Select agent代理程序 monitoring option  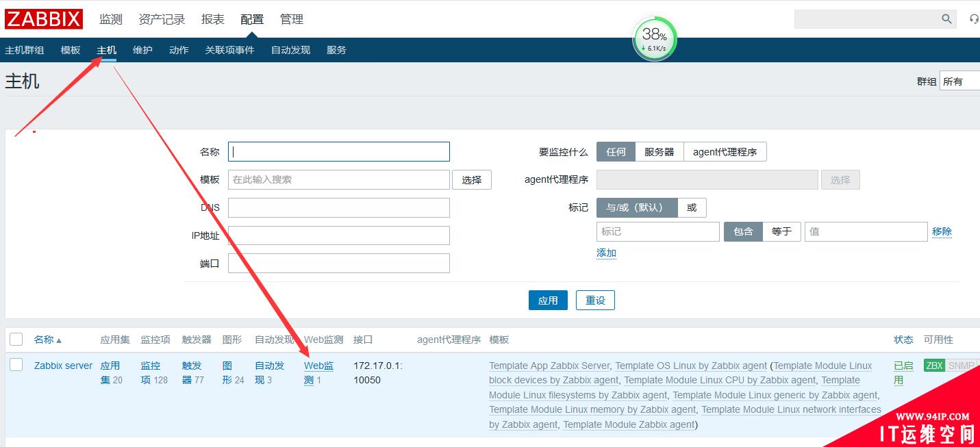pyautogui.click(x=725, y=152)
